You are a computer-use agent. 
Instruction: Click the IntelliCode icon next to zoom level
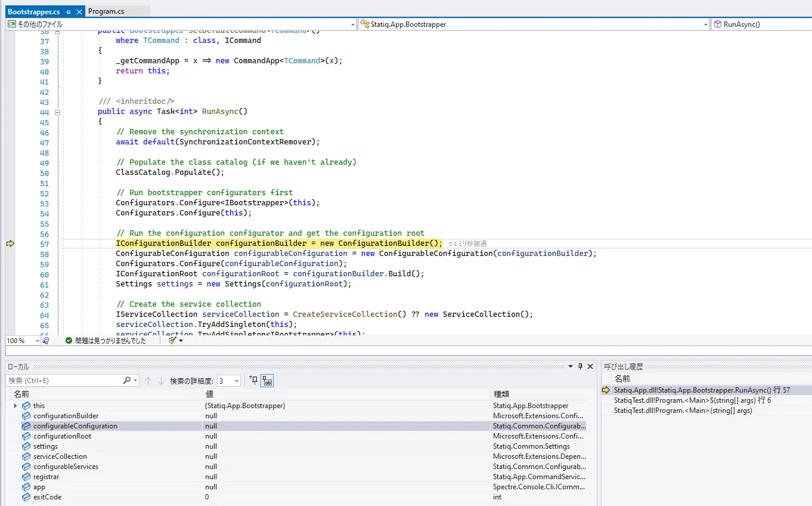tap(46, 340)
